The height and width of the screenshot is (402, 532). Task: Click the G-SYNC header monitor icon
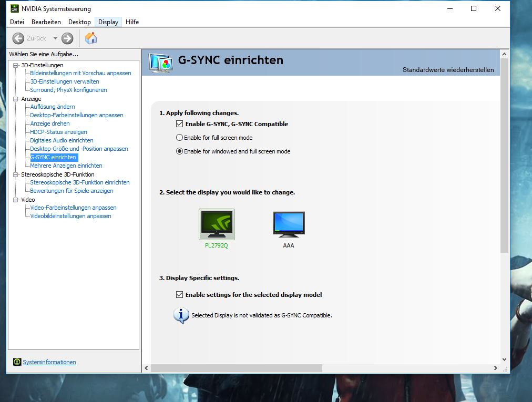160,63
